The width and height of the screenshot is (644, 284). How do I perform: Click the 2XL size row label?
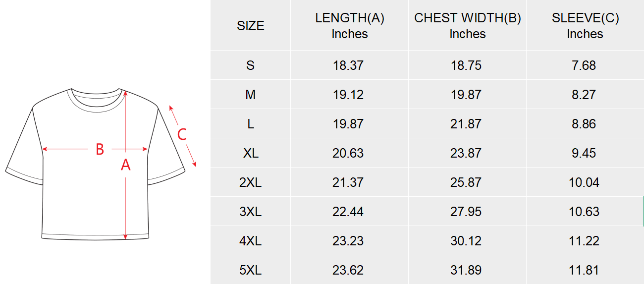251,182
